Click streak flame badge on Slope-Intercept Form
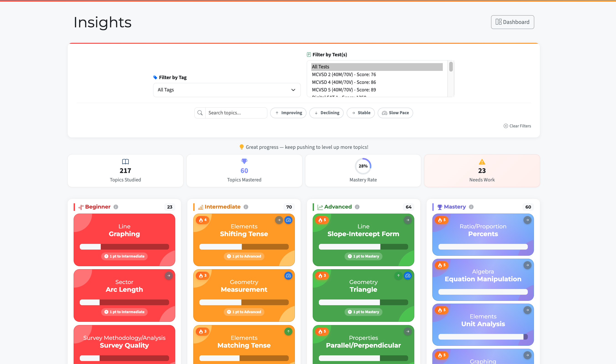 tap(322, 220)
